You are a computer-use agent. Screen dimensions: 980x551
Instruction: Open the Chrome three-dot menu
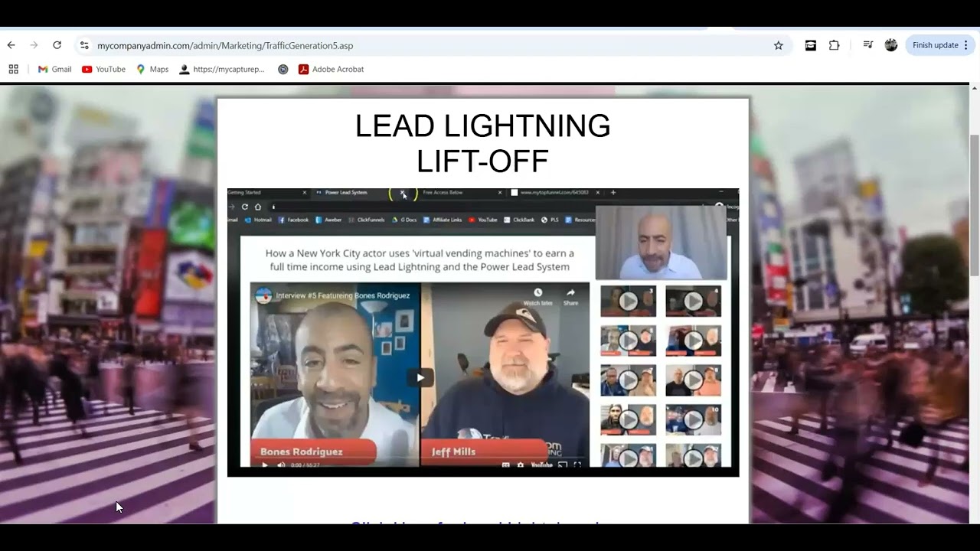click(x=966, y=45)
